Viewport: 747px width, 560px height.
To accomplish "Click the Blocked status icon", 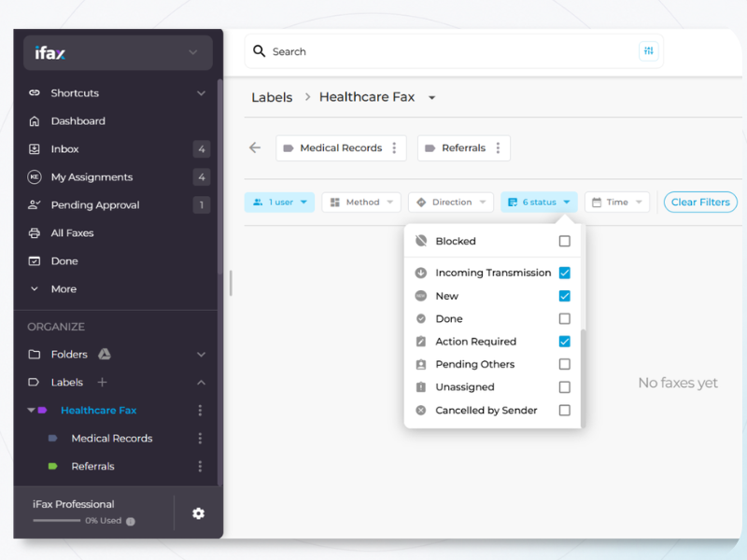I will 421,241.
